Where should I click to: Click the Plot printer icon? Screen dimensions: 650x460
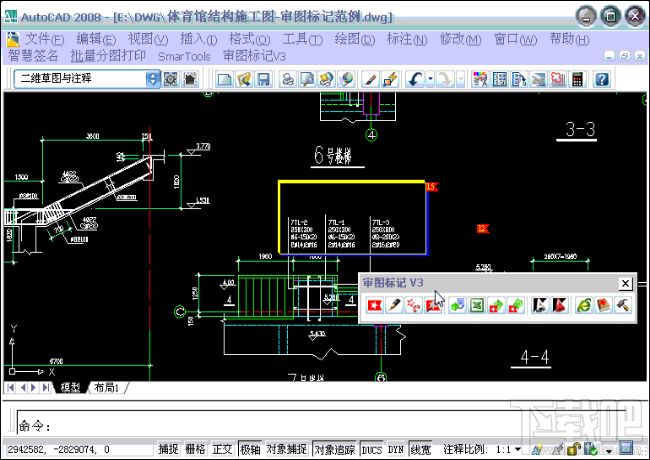click(x=288, y=79)
